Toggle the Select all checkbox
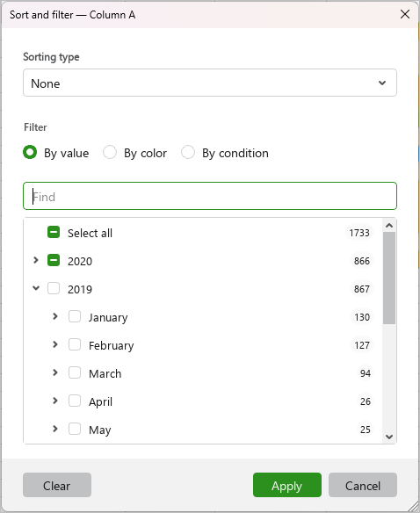The height and width of the screenshot is (513, 420). point(54,232)
